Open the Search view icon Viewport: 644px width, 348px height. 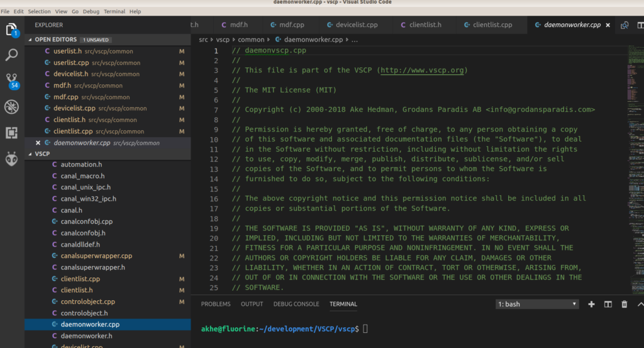click(11, 55)
